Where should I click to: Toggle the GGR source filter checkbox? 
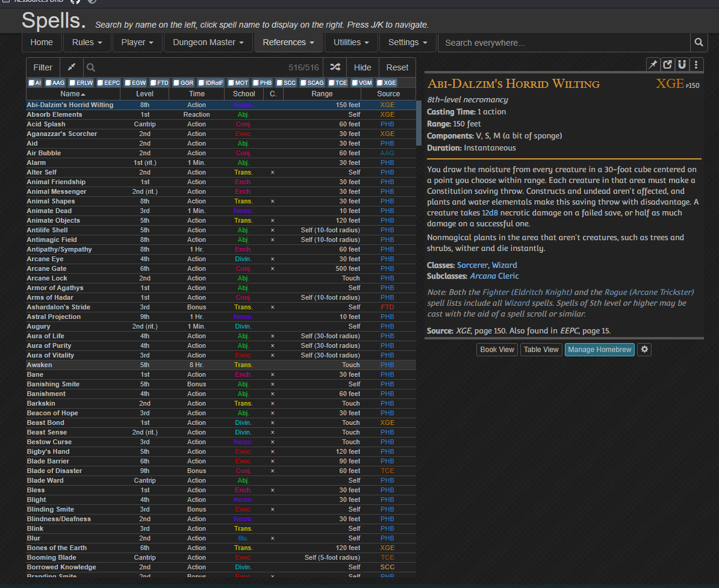pos(184,83)
